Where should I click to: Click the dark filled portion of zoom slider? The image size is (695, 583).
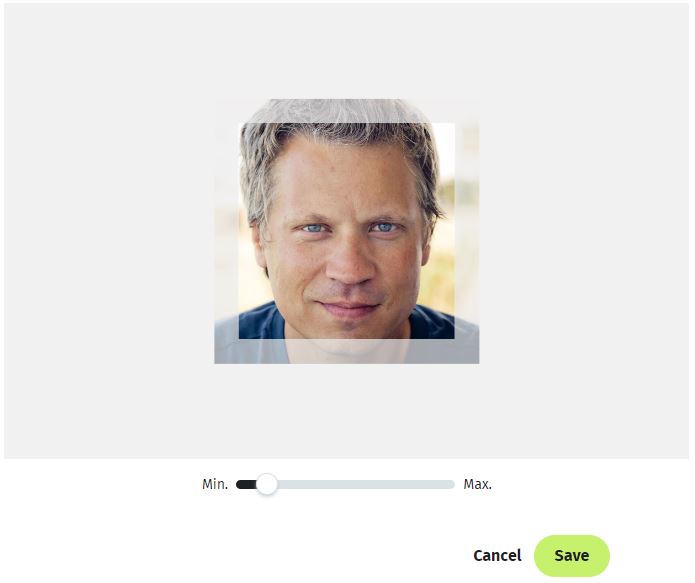click(246, 484)
